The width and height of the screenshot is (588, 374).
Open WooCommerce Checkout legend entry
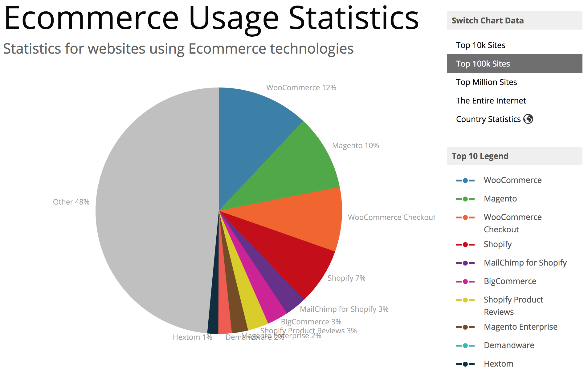pos(512,223)
